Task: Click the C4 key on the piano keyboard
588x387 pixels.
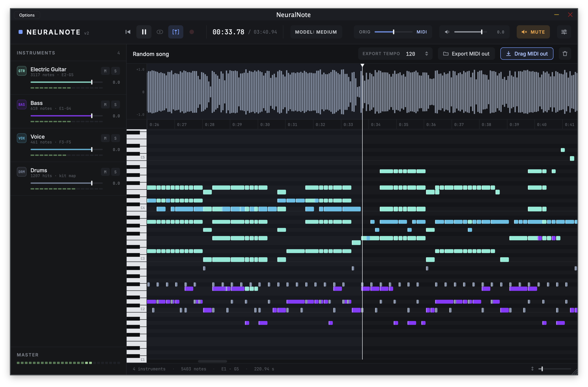Action: [137, 208]
